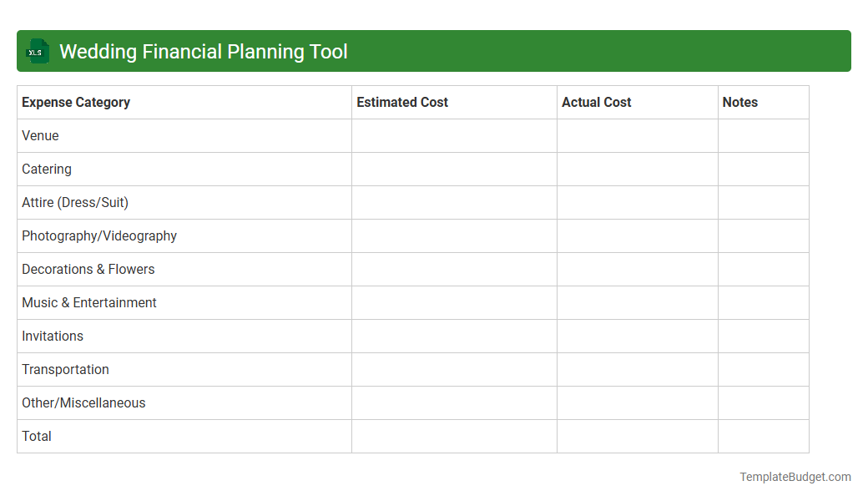
Task: Click the Notes cell beside Catering
Action: click(x=763, y=169)
